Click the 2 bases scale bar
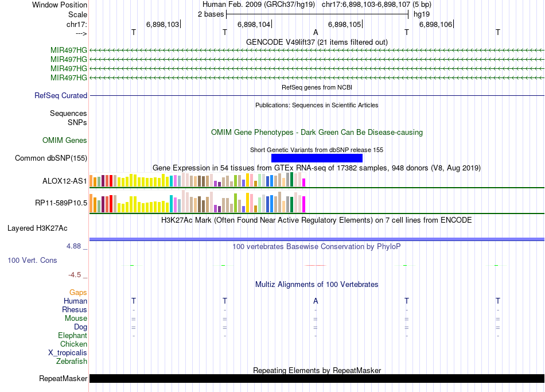The height and width of the screenshot is (392, 545). coord(317,14)
